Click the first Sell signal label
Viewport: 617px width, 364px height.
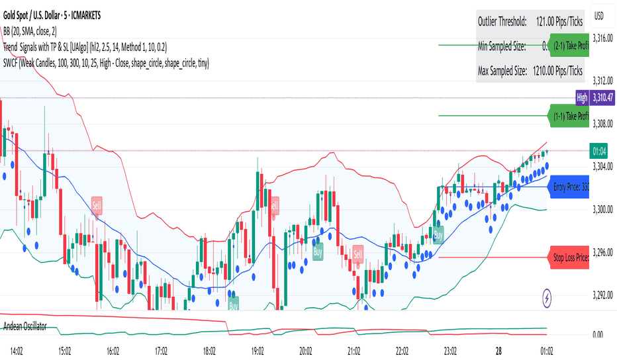click(x=97, y=205)
